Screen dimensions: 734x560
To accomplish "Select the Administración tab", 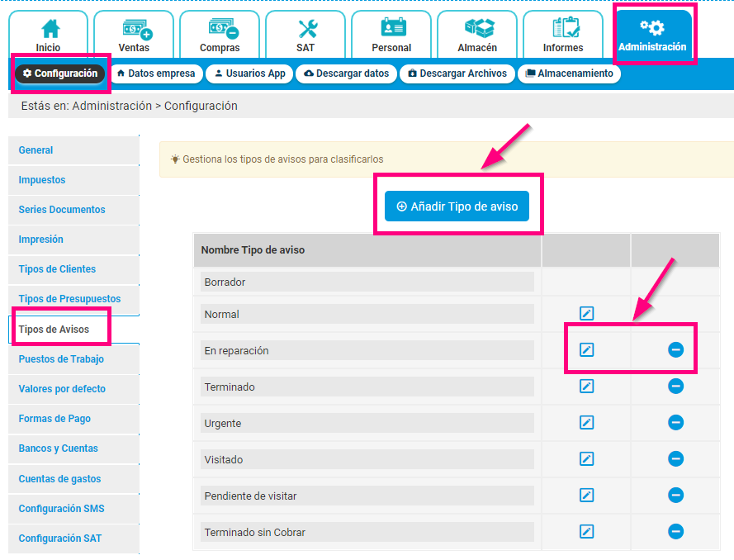I will click(x=652, y=35).
